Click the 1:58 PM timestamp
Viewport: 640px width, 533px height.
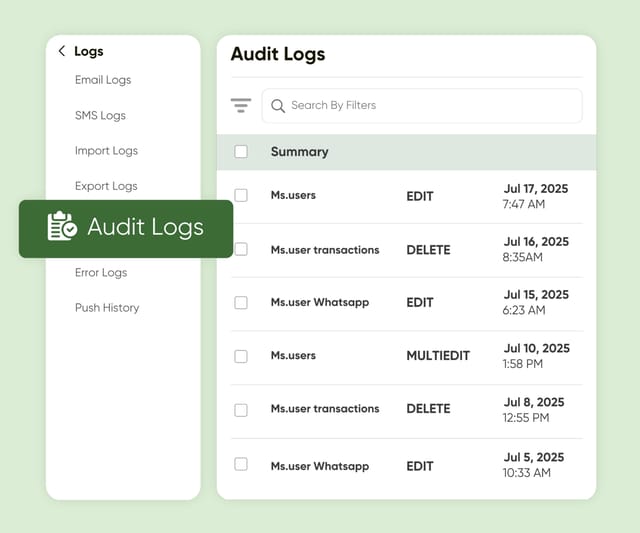coord(522,364)
